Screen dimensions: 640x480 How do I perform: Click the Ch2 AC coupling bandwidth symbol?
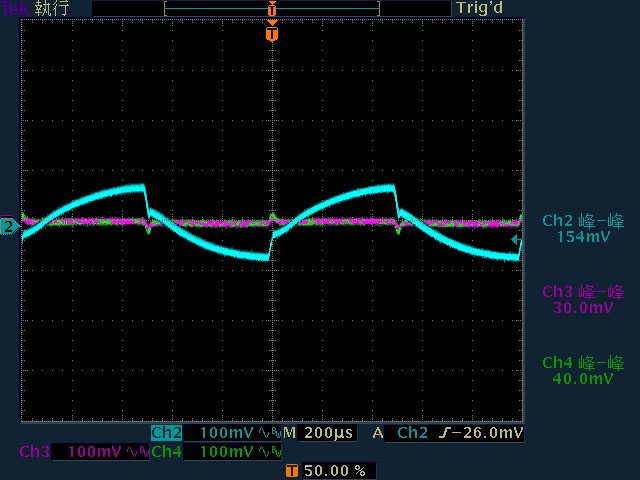(x=270, y=433)
